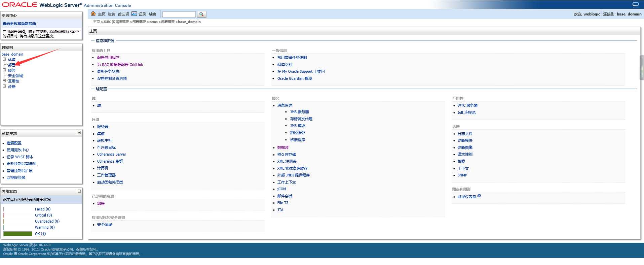Viewport: 644px width, 265px height.
Task: Click 主页 in the top toolbar
Action: pyautogui.click(x=102, y=14)
